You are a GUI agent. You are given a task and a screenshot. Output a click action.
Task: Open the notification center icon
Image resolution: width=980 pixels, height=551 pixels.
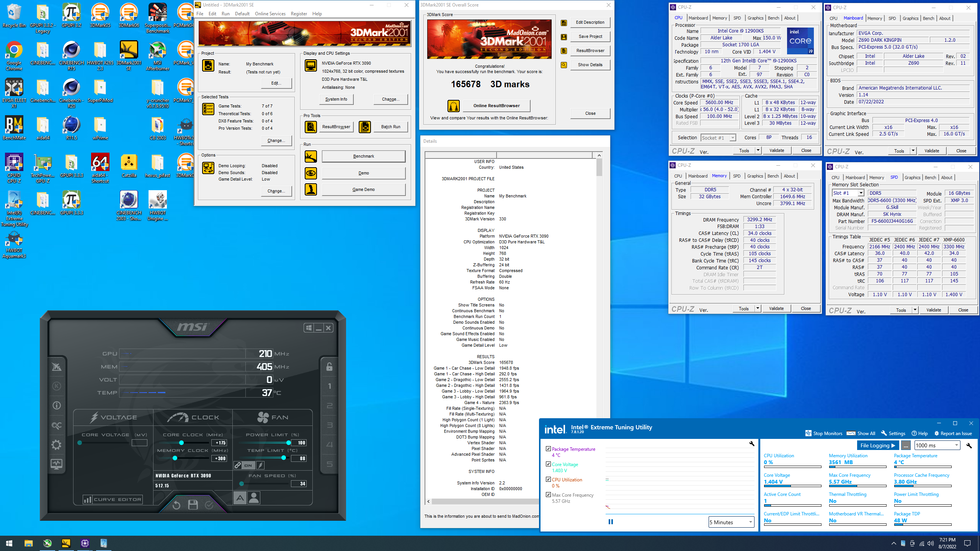point(967,543)
